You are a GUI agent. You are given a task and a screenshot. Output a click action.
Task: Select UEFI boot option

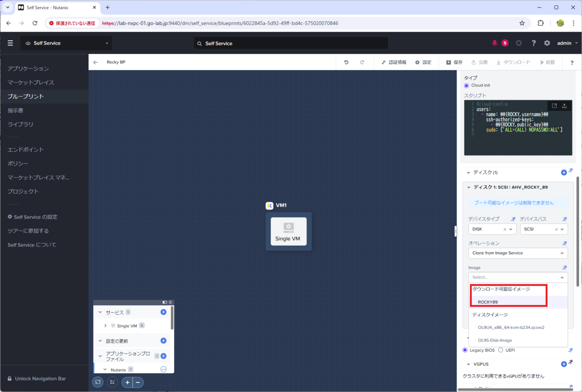point(501,350)
